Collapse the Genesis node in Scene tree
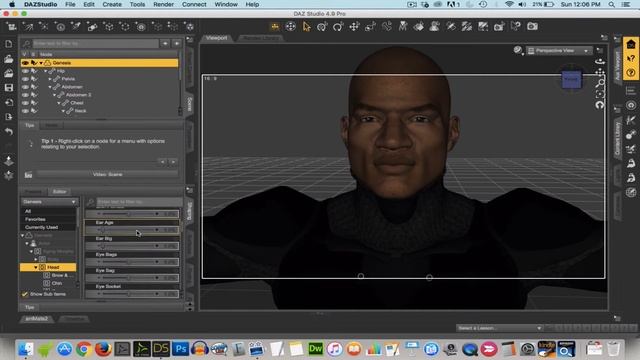Image resolution: width=640 pixels, height=360 pixels. (41, 63)
